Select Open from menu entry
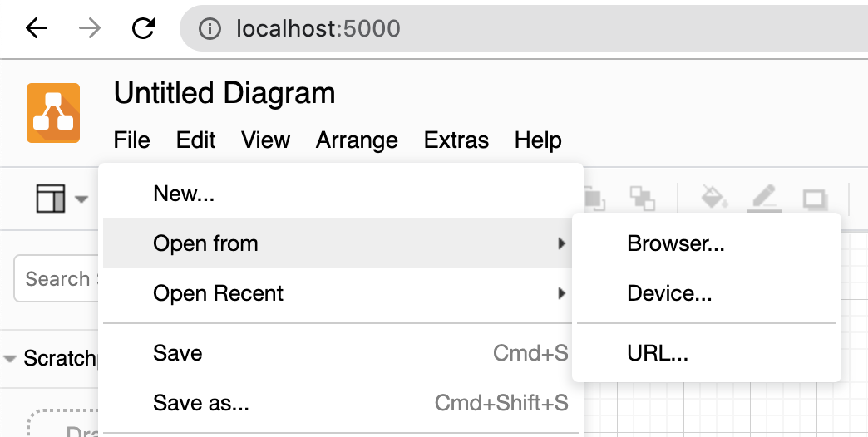Screen dimensions: 868x437 click(x=338, y=243)
